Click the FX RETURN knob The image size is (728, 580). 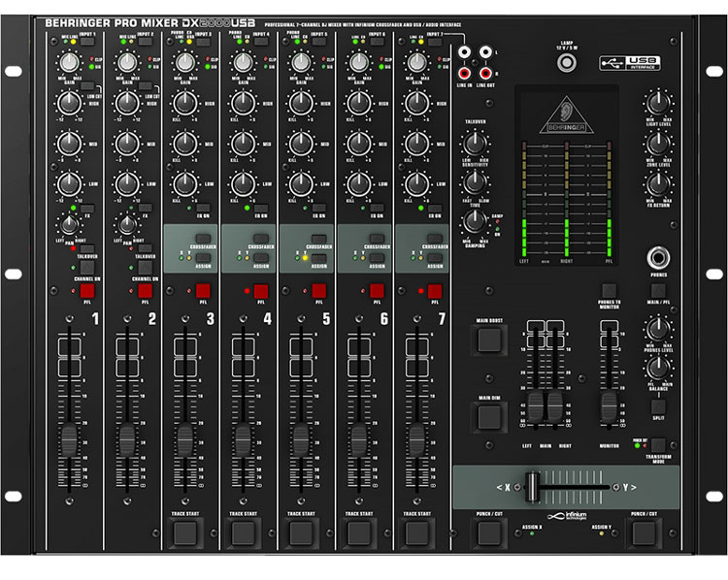(x=658, y=183)
